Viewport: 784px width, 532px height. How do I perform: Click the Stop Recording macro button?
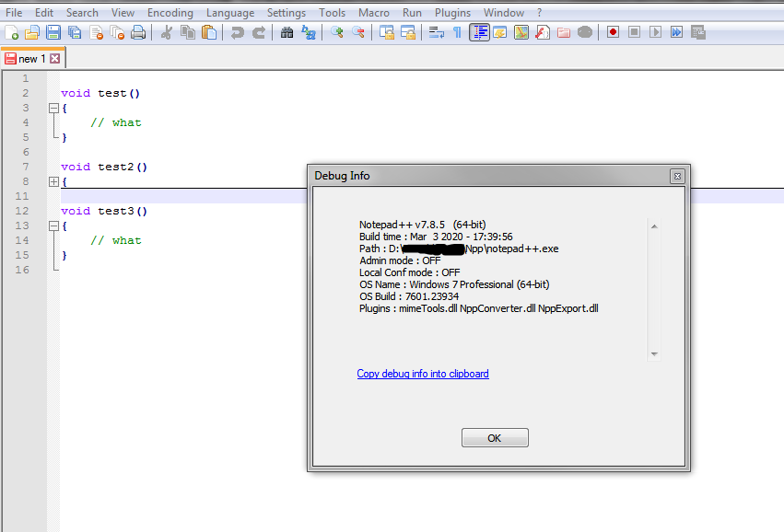[x=634, y=32]
